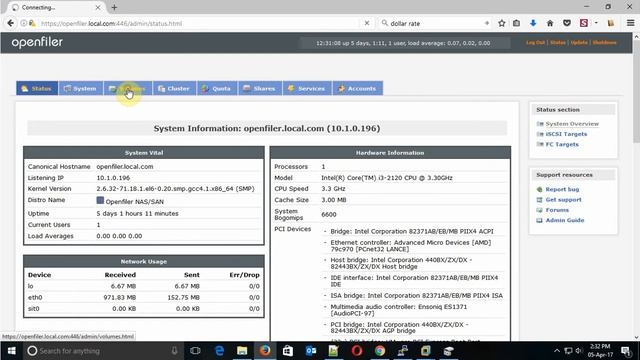Open Opera browser from taskbar
The image size is (640, 360).
tap(357, 351)
